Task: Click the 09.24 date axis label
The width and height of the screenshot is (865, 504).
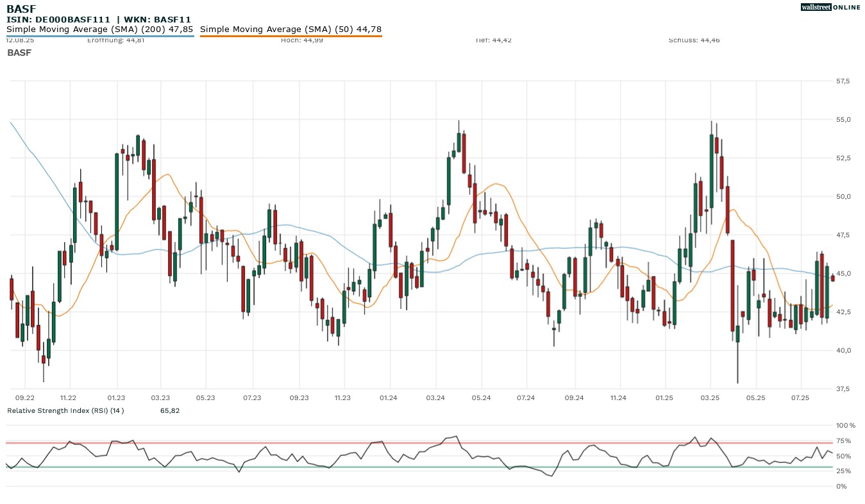Action: click(574, 398)
